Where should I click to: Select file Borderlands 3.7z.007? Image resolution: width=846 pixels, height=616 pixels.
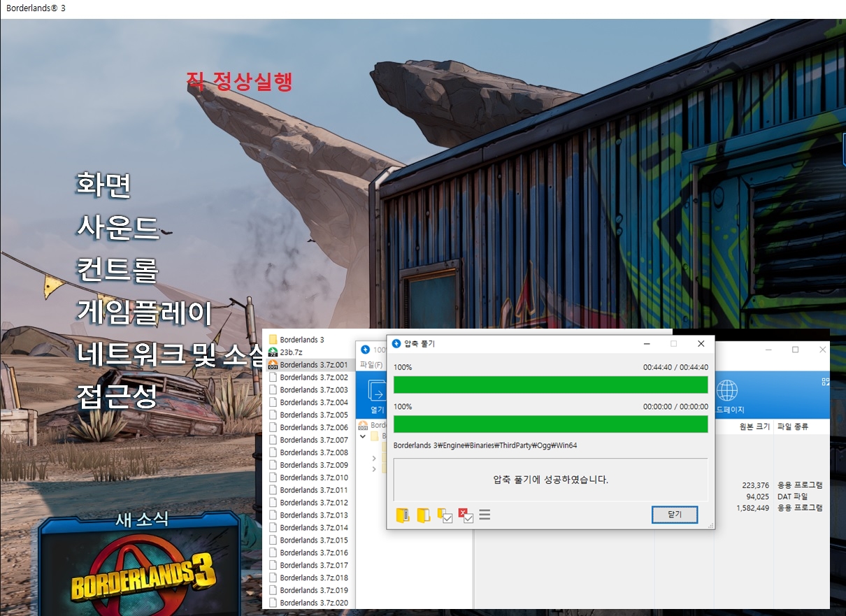[x=314, y=440]
